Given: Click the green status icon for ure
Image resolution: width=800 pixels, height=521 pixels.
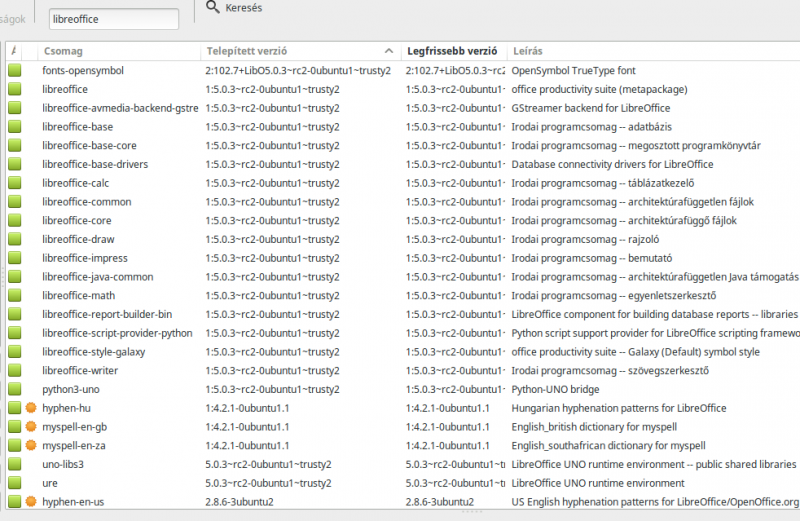Looking at the screenshot, I should [15, 483].
